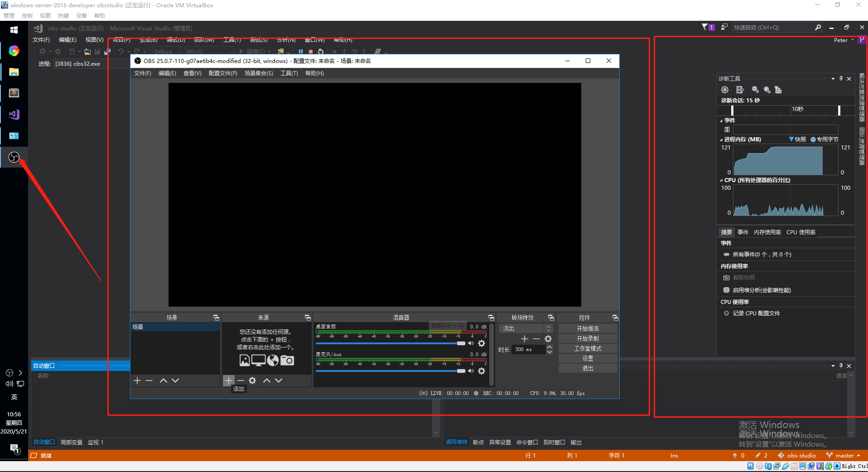
Task: Open OBS File menu
Action: click(x=142, y=73)
